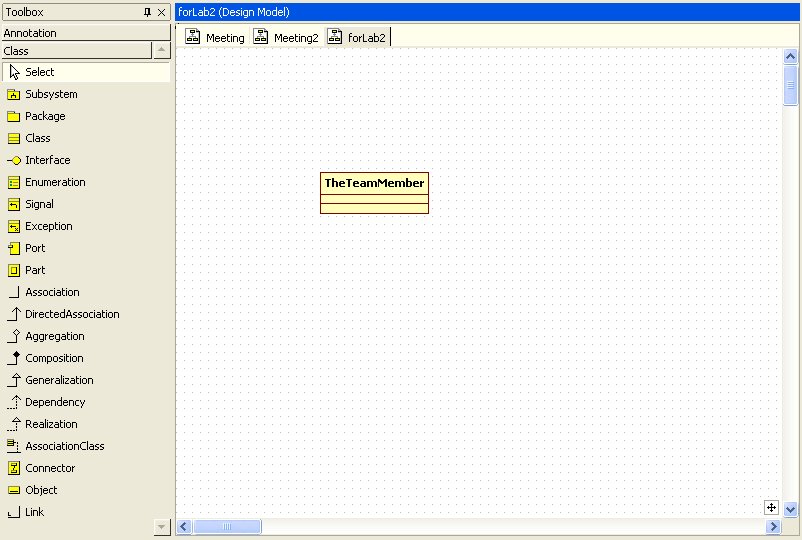Click the vertical scrollbar thumb
802x540 pixels.
tap(790, 85)
